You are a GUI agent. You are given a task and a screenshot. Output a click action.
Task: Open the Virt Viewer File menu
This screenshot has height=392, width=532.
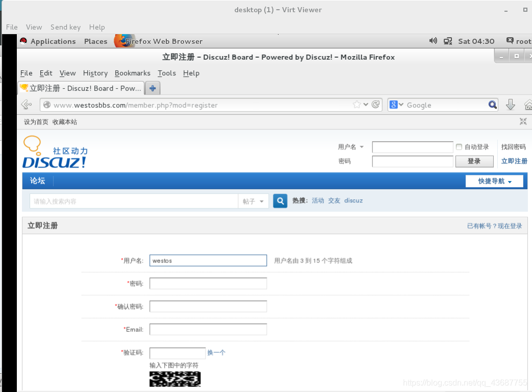coord(12,27)
